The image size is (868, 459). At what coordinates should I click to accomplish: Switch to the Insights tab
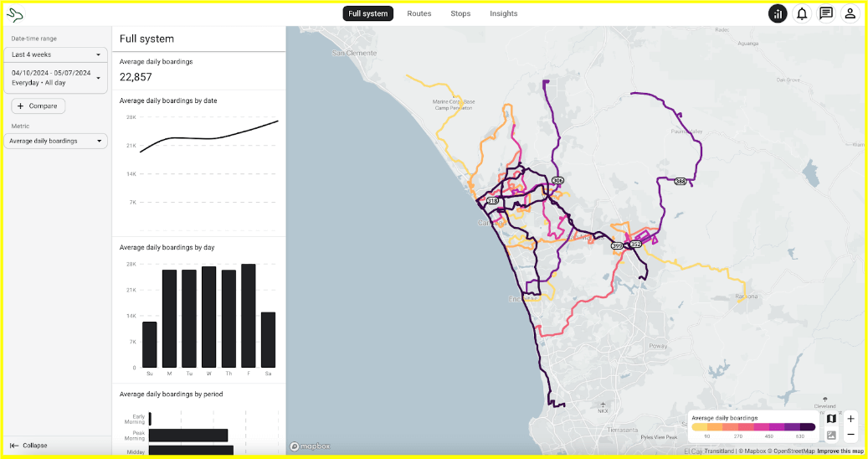(x=504, y=13)
